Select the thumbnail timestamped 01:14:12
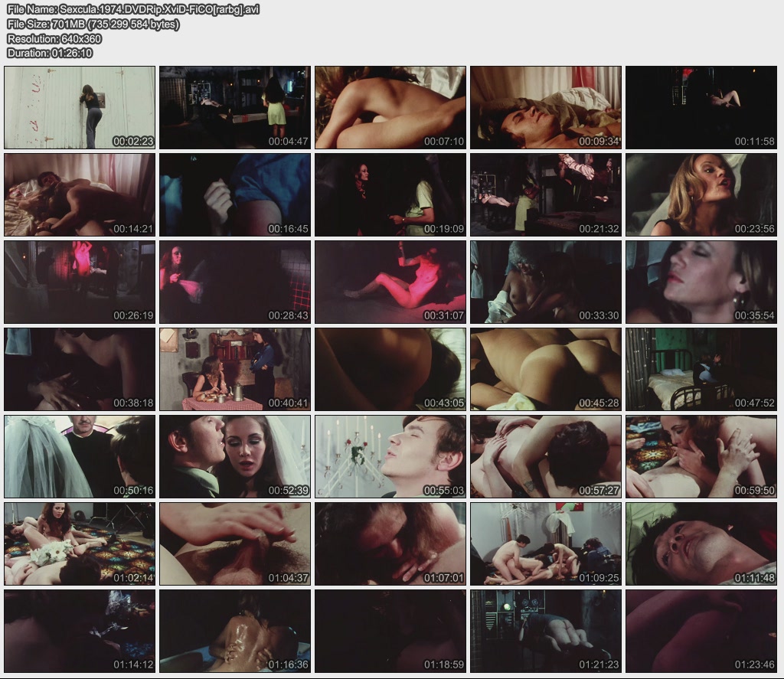784x679 pixels. [x=80, y=631]
